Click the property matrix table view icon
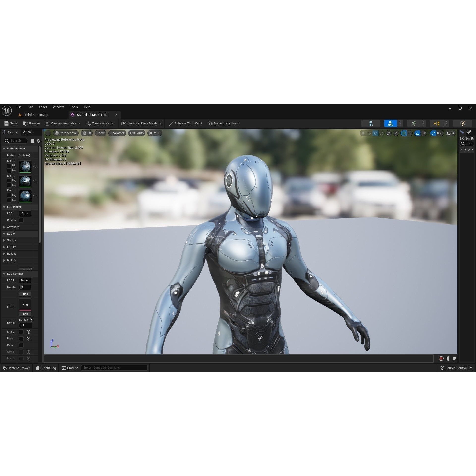This screenshot has height=476, width=476. (32, 141)
